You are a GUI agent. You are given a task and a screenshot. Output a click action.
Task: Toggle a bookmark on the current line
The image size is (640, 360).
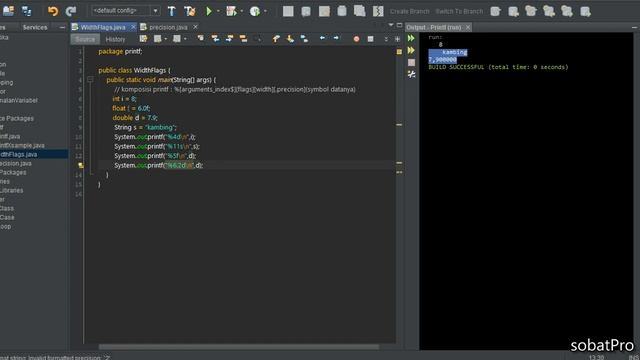pyautogui.click(x=304, y=38)
